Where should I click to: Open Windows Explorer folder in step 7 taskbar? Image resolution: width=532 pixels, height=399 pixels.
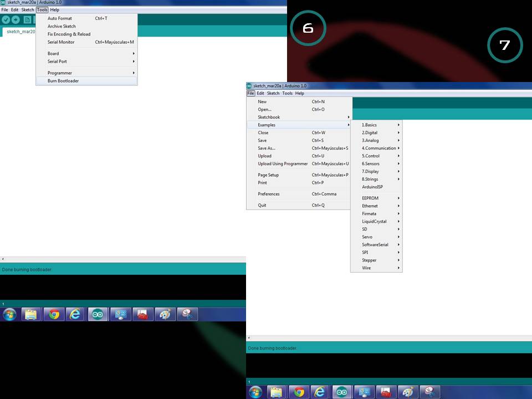click(x=277, y=392)
